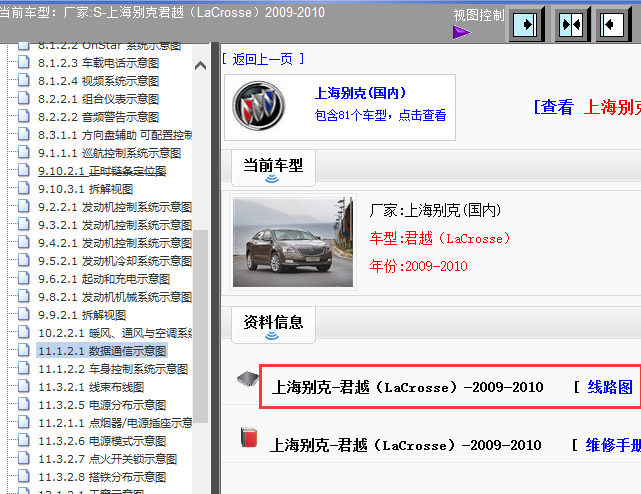
Task: Click document icon of 11.3.2.1 线束布线图
Action: tap(24, 385)
